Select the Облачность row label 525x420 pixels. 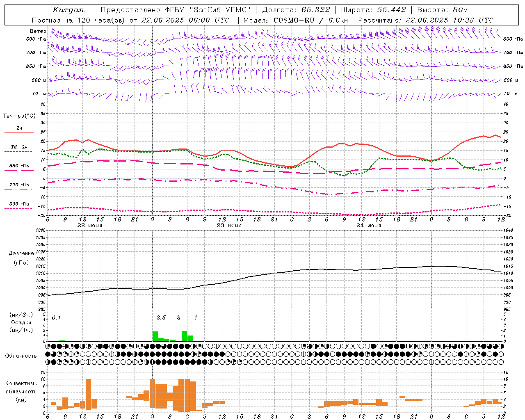click(21, 356)
